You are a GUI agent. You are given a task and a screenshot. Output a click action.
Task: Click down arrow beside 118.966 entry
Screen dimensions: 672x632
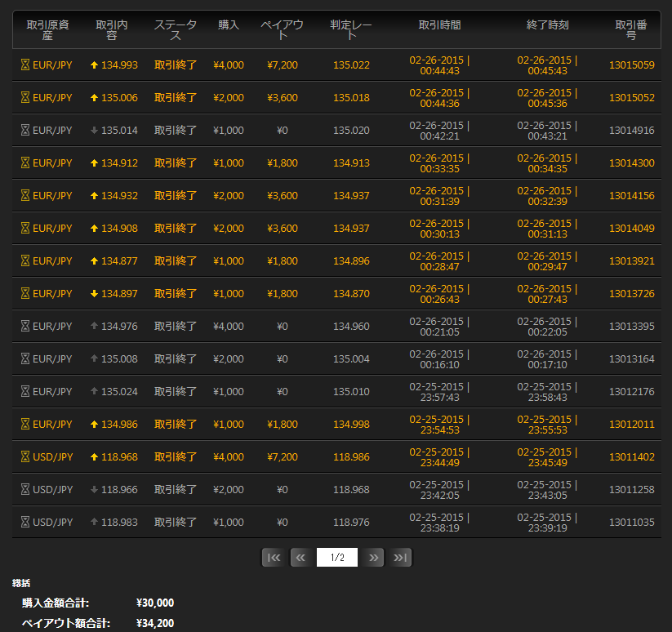tap(94, 489)
